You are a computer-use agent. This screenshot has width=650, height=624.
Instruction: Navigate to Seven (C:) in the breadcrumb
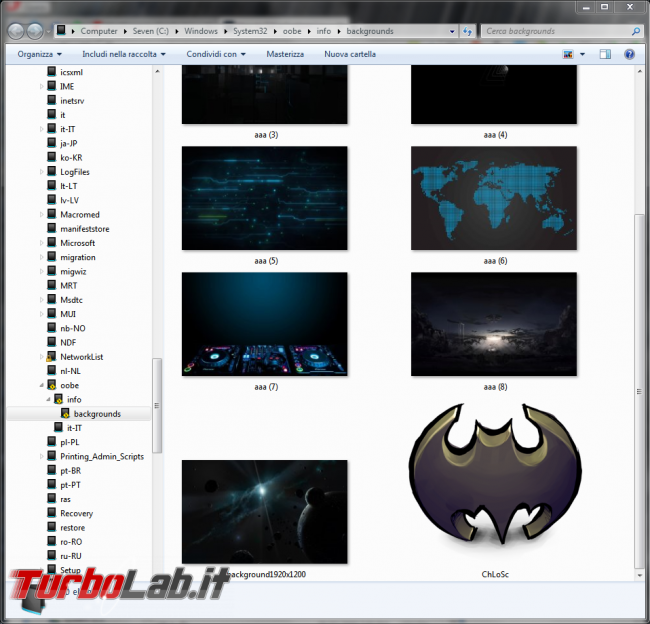click(x=150, y=31)
